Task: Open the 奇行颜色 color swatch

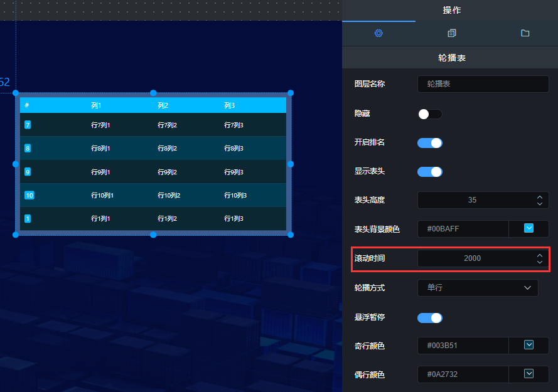Action: [x=528, y=345]
